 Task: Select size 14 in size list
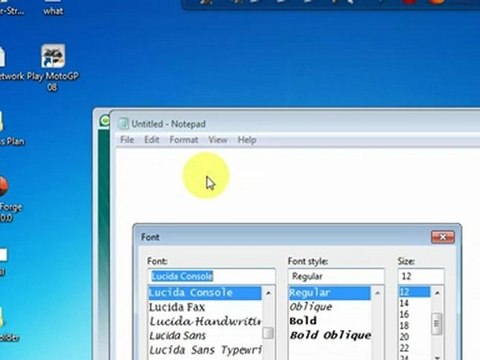tap(415, 303)
